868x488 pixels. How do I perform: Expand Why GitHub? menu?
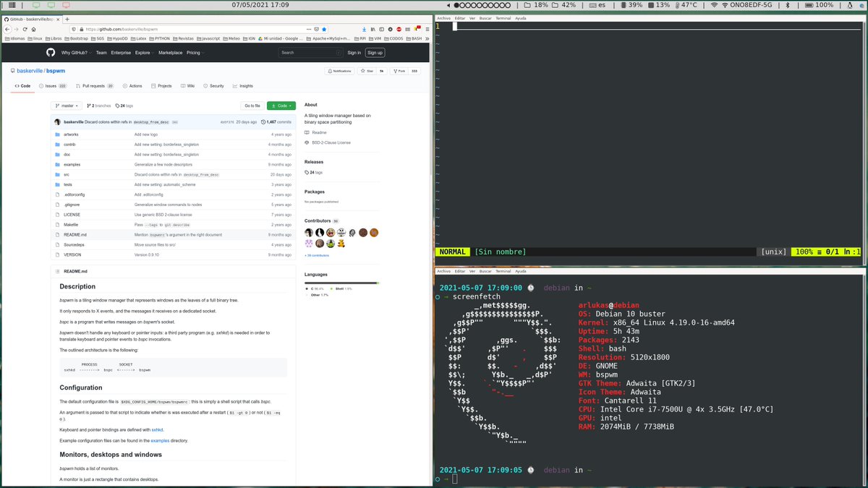tap(76, 52)
